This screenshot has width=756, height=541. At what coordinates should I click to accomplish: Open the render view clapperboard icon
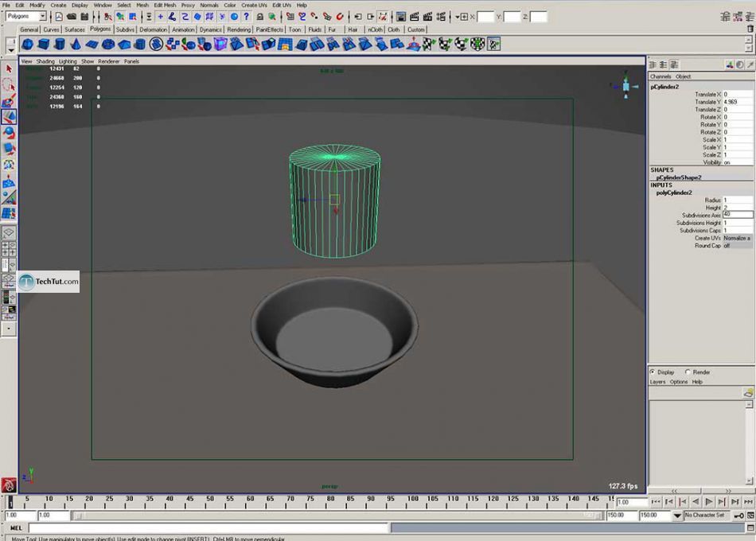pos(414,17)
